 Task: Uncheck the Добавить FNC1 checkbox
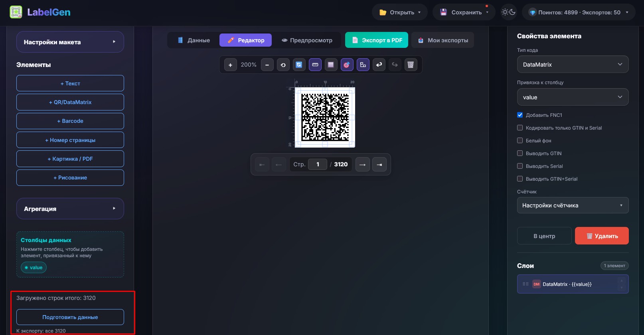520,115
